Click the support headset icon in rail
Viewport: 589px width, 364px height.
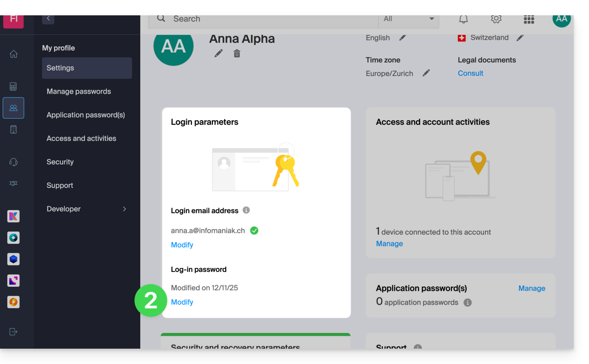pos(14,162)
